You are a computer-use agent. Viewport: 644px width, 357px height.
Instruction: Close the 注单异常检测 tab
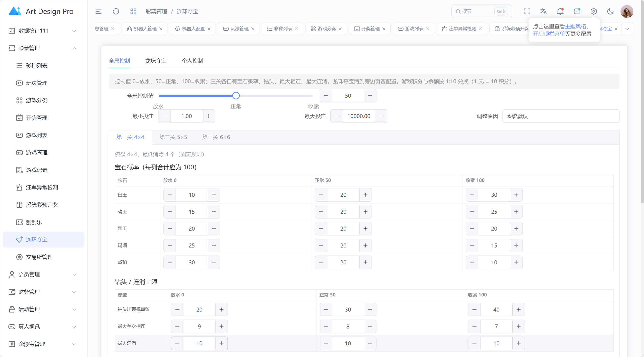point(480,29)
